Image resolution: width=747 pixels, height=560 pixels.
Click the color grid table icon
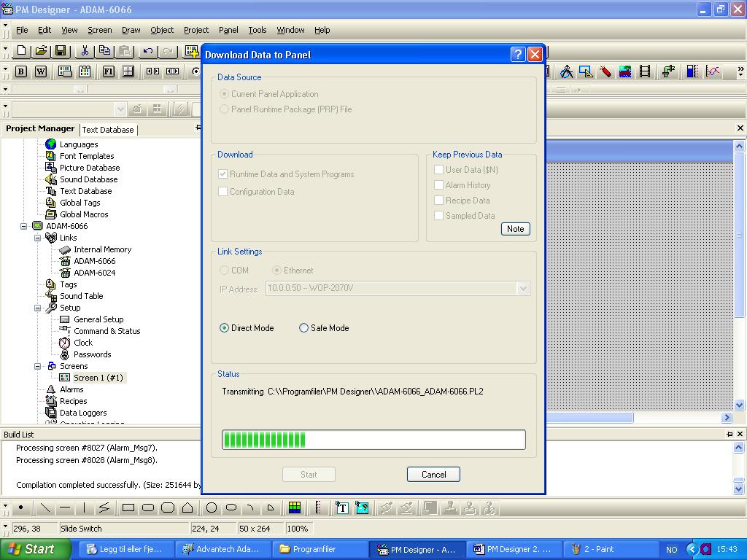[295, 507]
